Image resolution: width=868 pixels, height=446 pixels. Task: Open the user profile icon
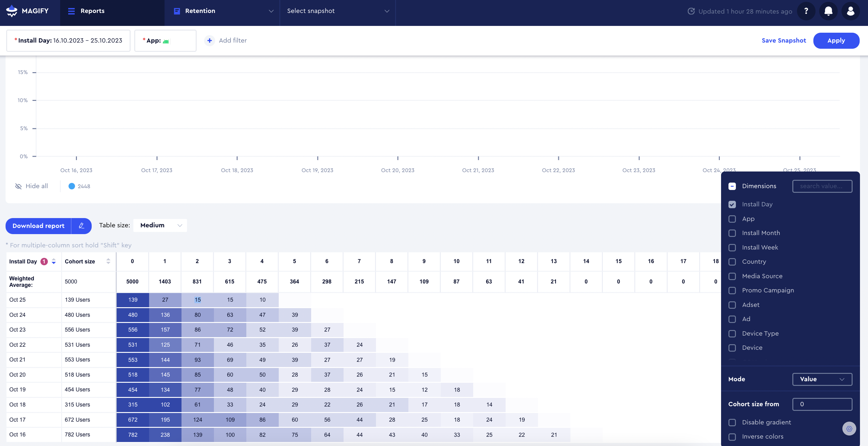(x=850, y=11)
